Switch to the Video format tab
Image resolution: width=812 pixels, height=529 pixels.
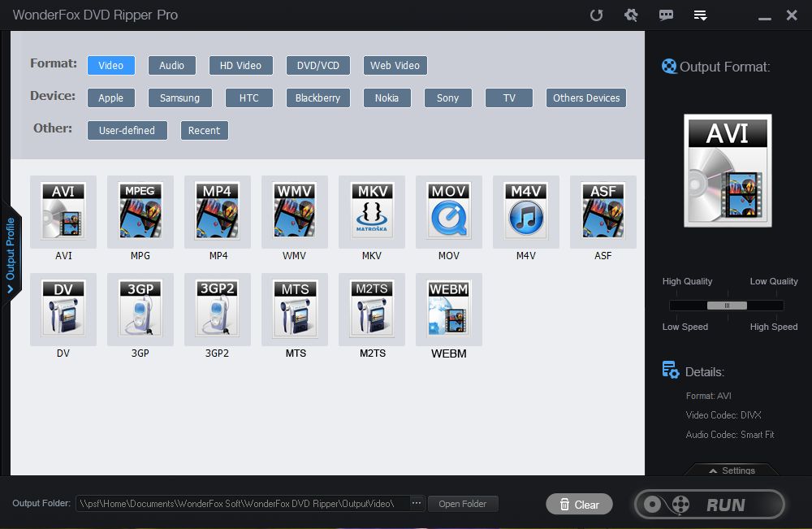110,65
